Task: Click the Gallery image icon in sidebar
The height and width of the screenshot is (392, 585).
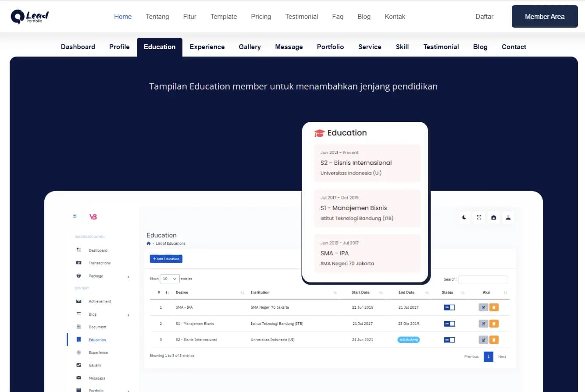Action: 78,365
